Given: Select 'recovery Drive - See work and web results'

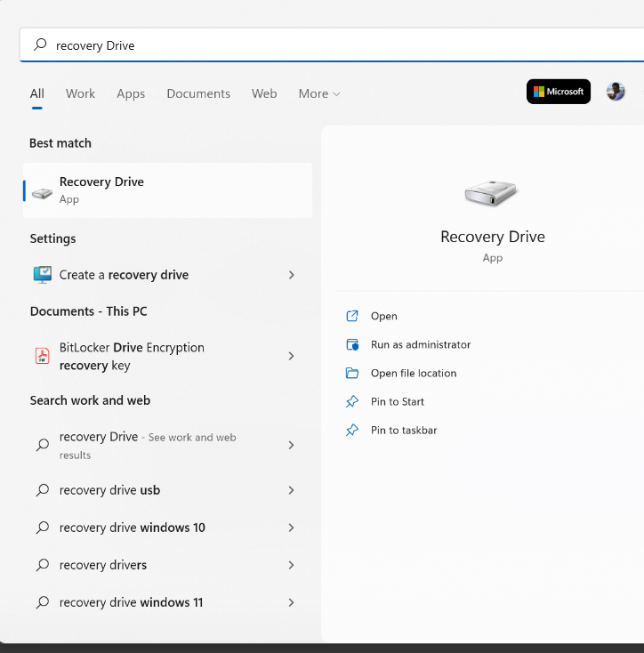Looking at the screenshot, I should click(167, 445).
